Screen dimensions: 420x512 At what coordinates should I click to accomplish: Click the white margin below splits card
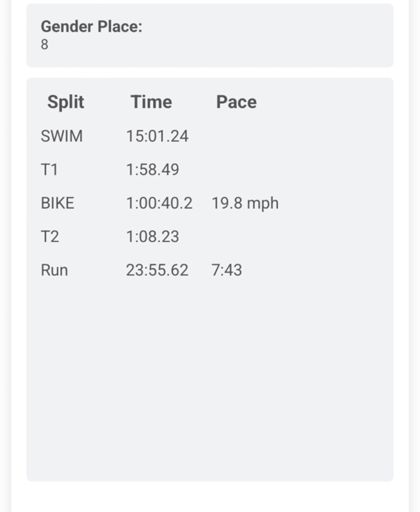tap(210, 497)
